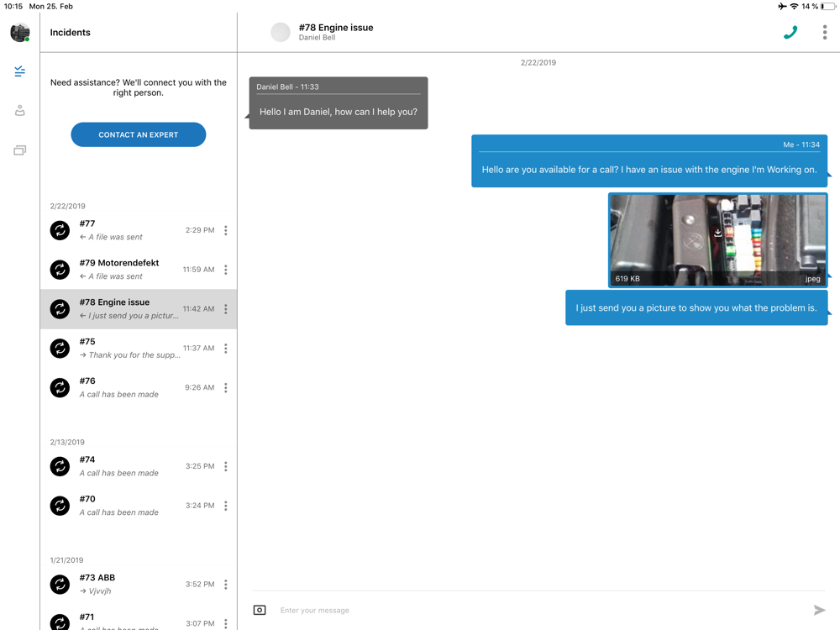840x630 pixels.
Task: Select the #79 Motorendefekt incident title
Action: [x=119, y=263]
